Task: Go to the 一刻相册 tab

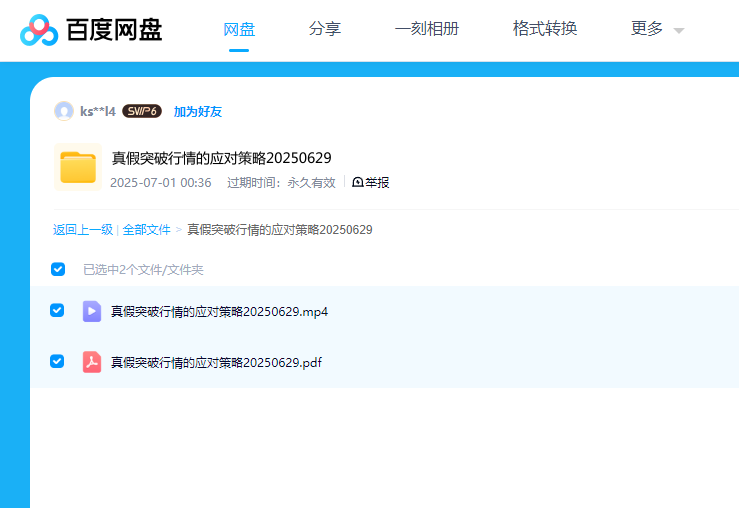Action: 427,29
